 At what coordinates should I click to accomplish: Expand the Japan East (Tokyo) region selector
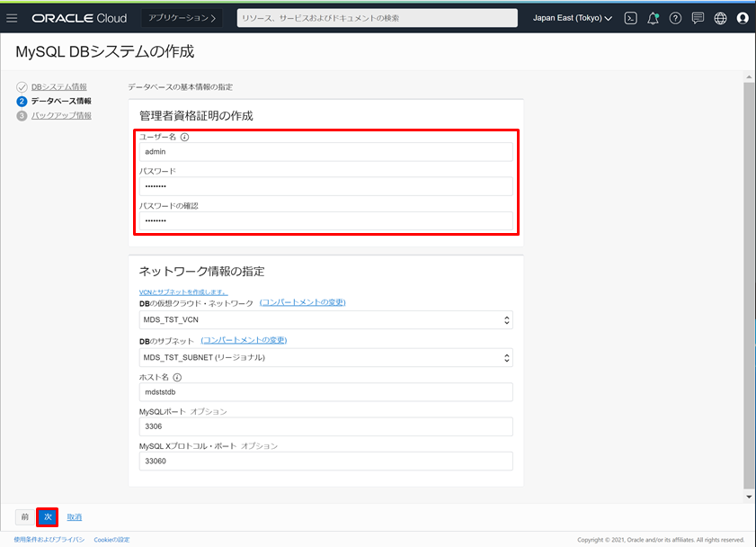click(573, 18)
